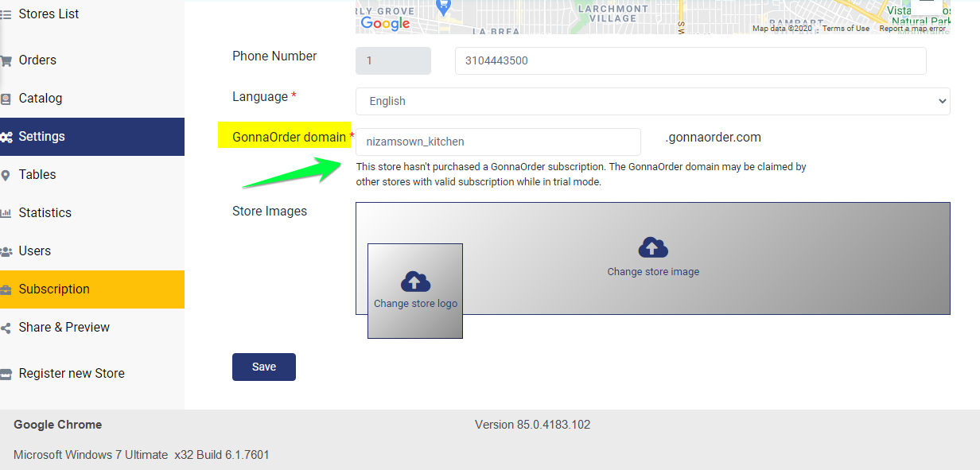The width and height of the screenshot is (980, 470).
Task: Click the Google logo on the map
Action: pos(385,23)
